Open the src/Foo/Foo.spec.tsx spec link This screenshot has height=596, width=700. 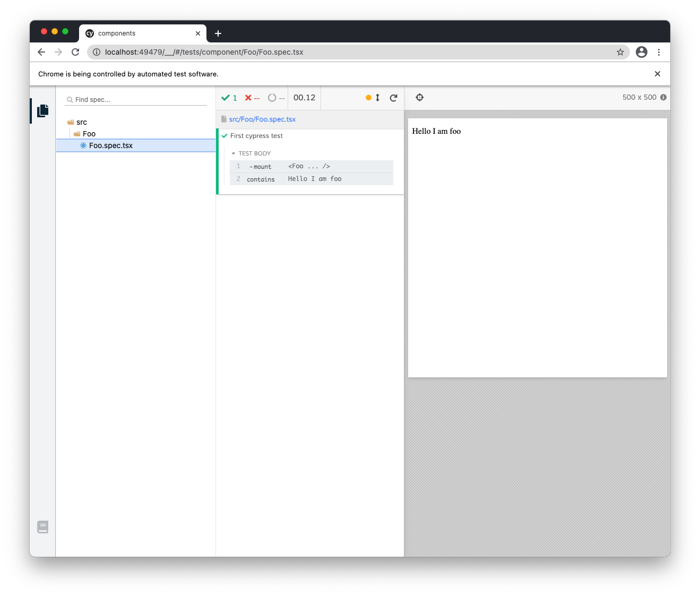(x=262, y=119)
